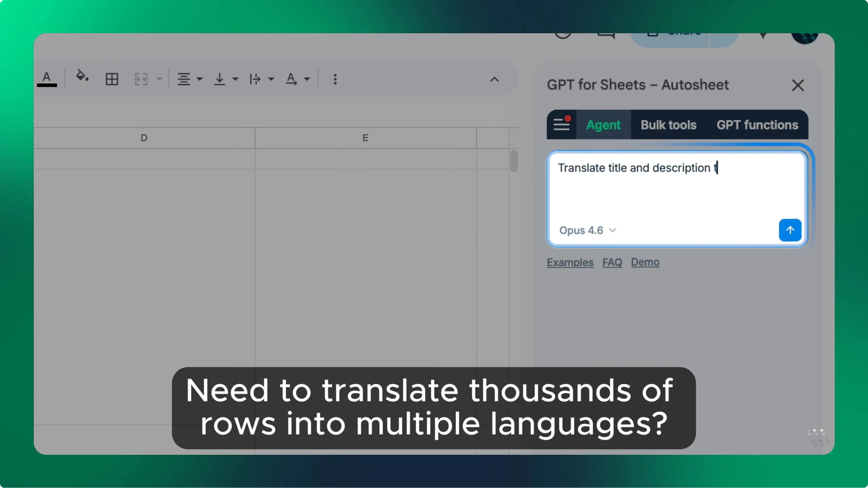Open the Autosheet hamburger menu

tap(562, 124)
